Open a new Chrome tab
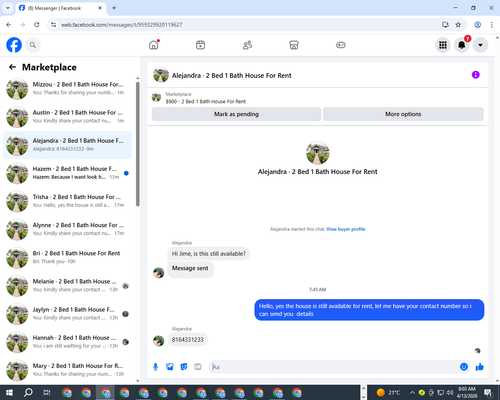 (114, 8)
